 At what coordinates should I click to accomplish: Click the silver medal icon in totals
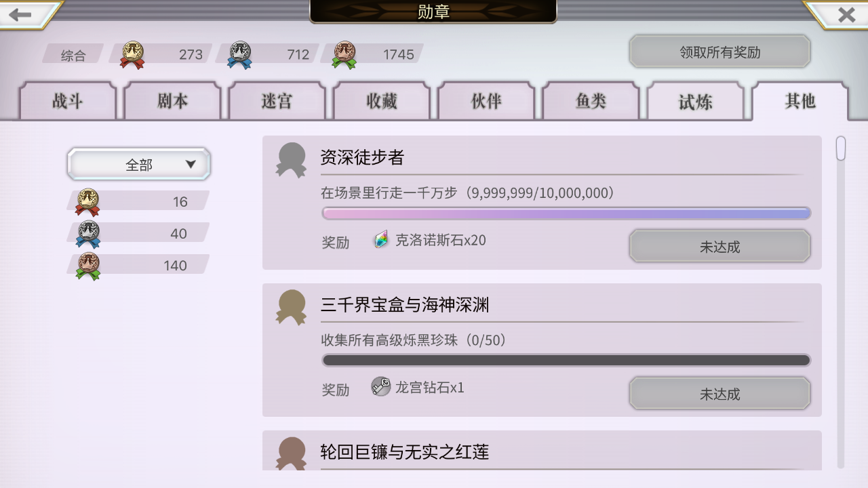239,55
